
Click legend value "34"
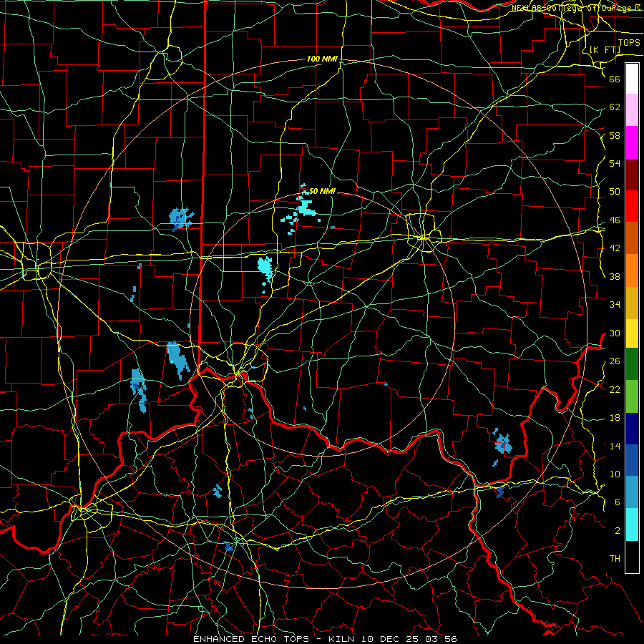click(615, 304)
